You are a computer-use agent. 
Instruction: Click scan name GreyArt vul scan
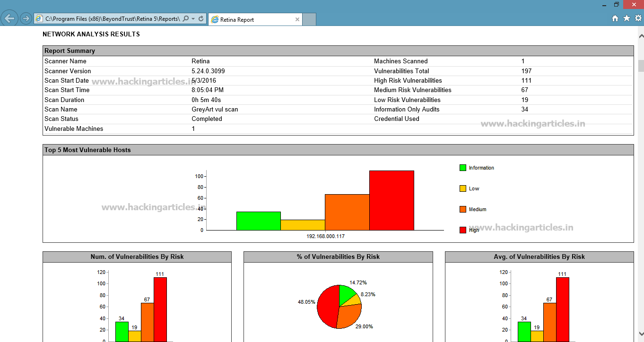(215, 109)
